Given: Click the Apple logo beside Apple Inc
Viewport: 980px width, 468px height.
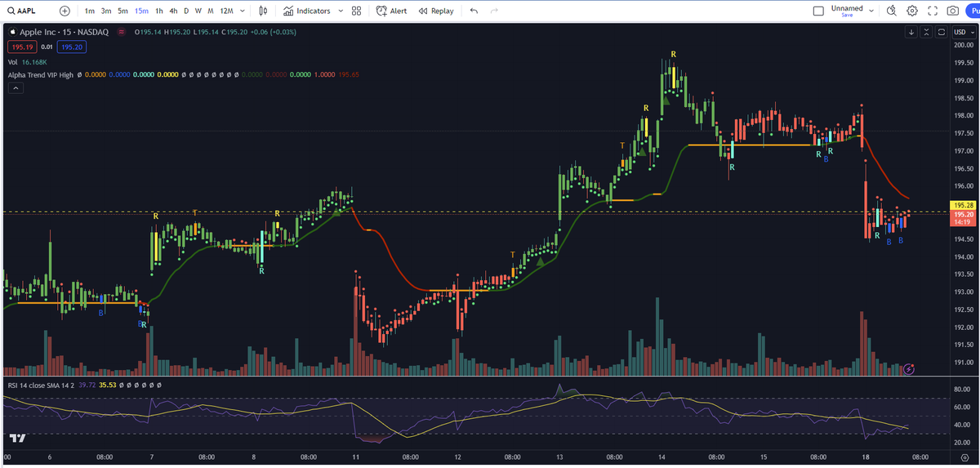Looking at the screenshot, I should (x=12, y=32).
